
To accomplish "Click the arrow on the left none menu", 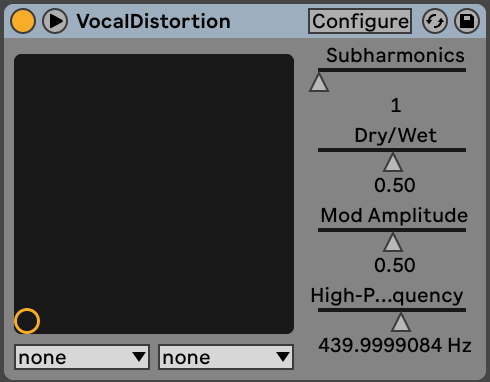I will [x=139, y=357].
